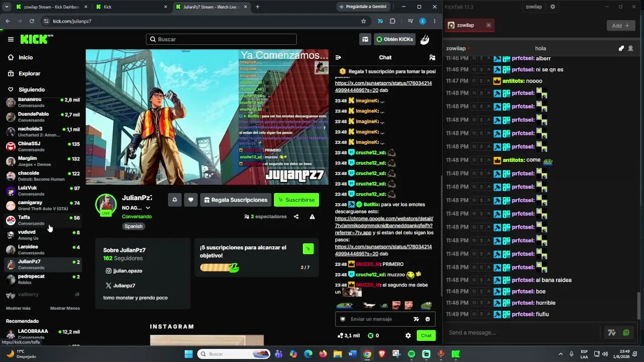
Task: Open Chrome extensions puzzle icon
Action: (x=392, y=21)
